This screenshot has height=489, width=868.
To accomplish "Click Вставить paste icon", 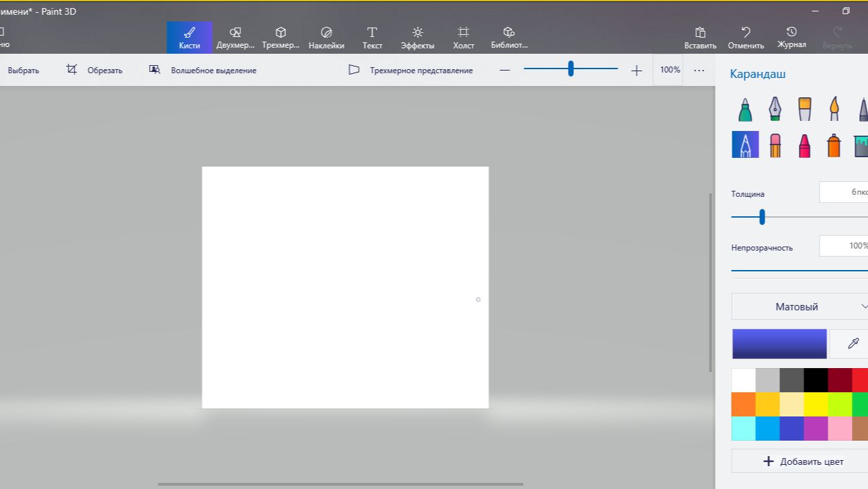I will [x=700, y=38].
